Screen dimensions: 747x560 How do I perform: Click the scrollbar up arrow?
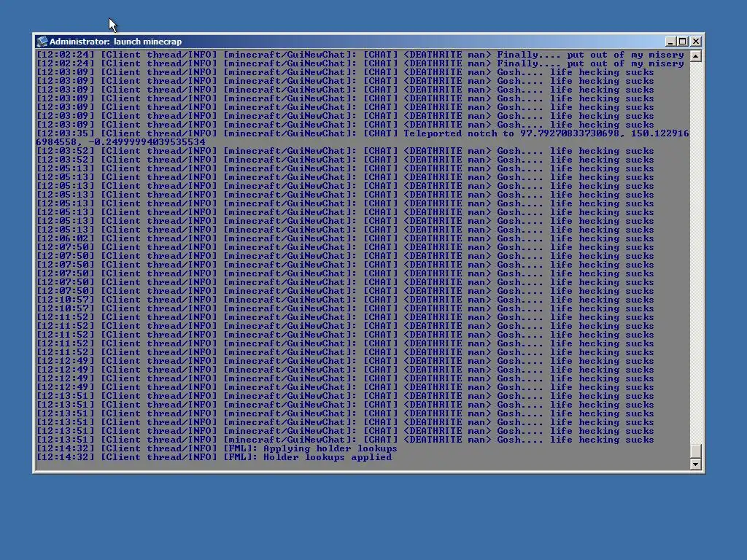point(695,56)
